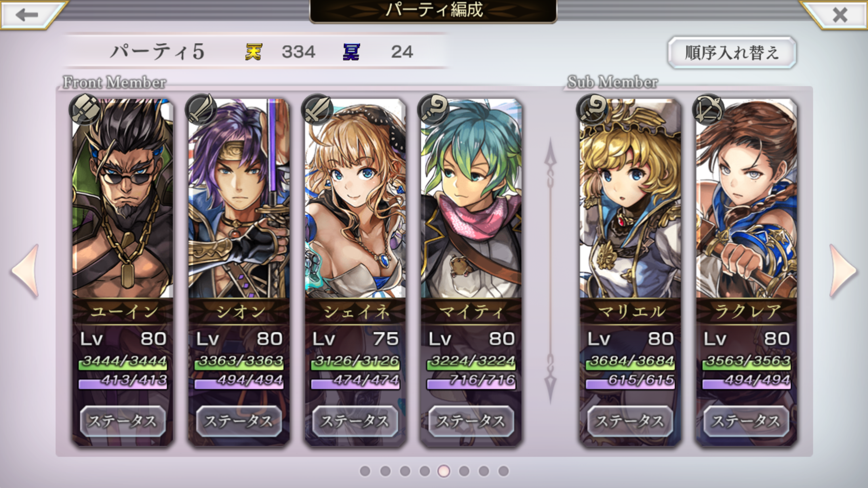Open ステータス for マリエル
This screenshot has height=488, width=868.
point(630,421)
